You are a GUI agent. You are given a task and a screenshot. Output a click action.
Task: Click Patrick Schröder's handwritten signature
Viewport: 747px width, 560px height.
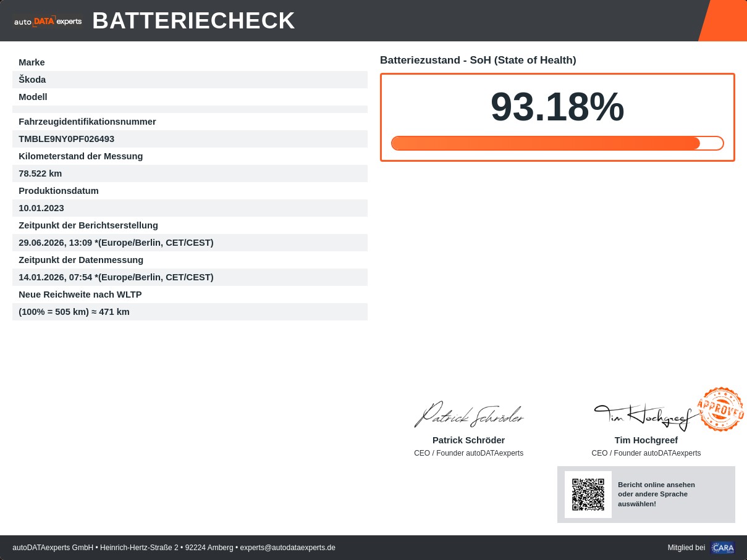pos(468,414)
